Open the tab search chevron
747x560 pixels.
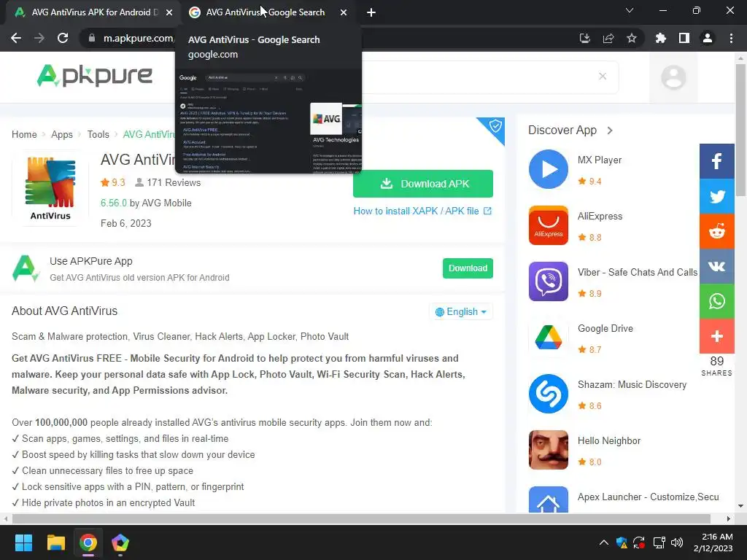[x=630, y=10]
